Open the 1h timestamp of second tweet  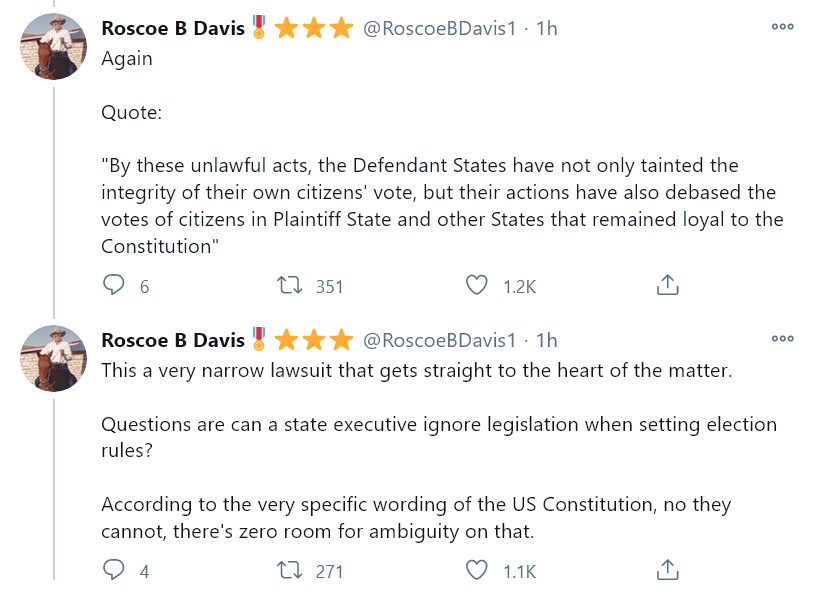(x=547, y=340)
